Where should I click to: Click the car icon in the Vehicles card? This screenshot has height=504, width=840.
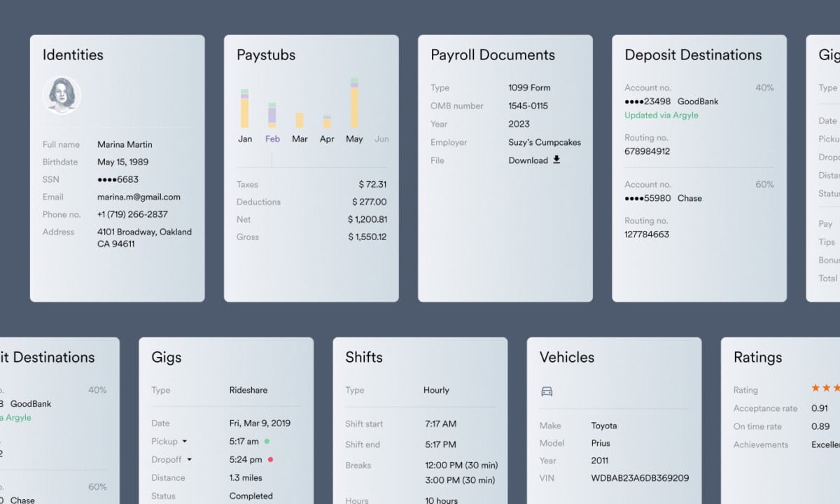click(x=547, y=392)
